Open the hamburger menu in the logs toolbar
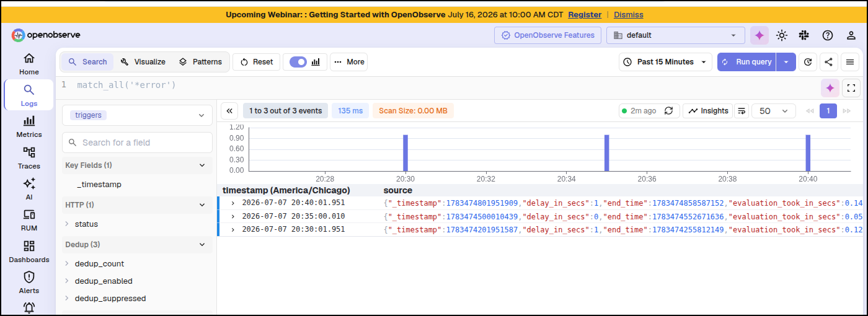868x316 pixels. click(850, 62)
